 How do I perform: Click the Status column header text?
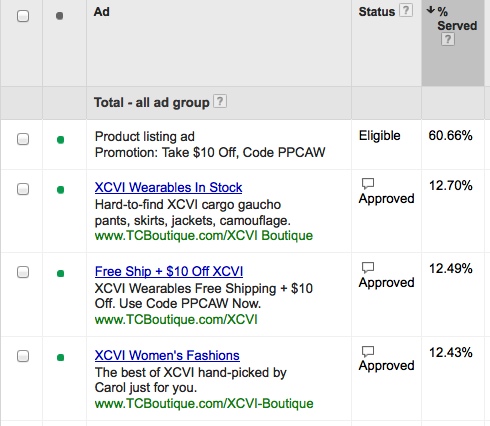point(377,12)
